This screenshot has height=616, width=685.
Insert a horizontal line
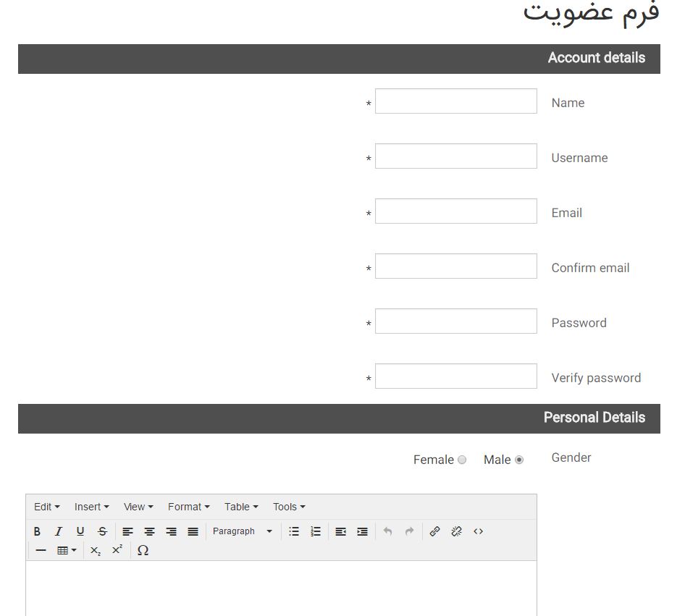pyautogui.click(x=41, y=550)
